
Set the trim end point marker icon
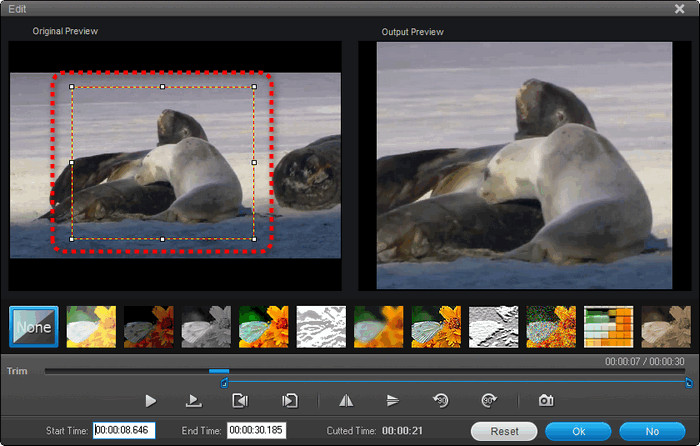pyautogui.click(x=289, y=400)
